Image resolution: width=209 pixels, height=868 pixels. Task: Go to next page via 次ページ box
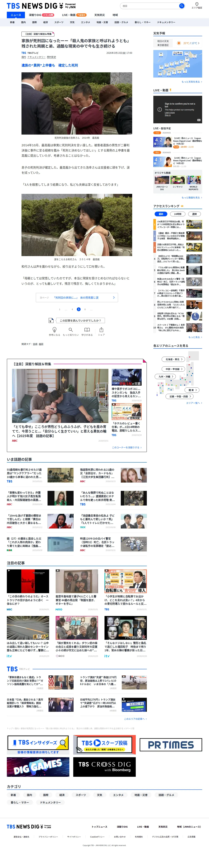coord(77,297)
